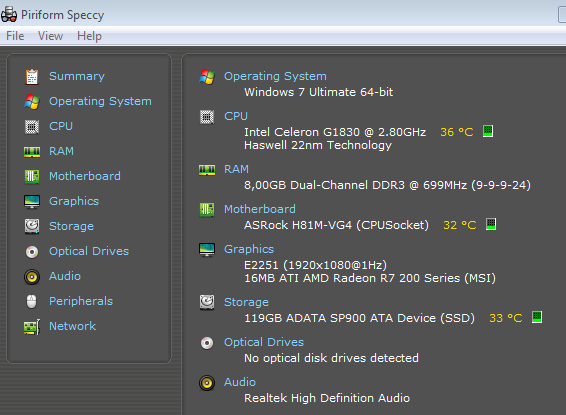Click the Network card icon in the sidebar

tap(32, 327)
